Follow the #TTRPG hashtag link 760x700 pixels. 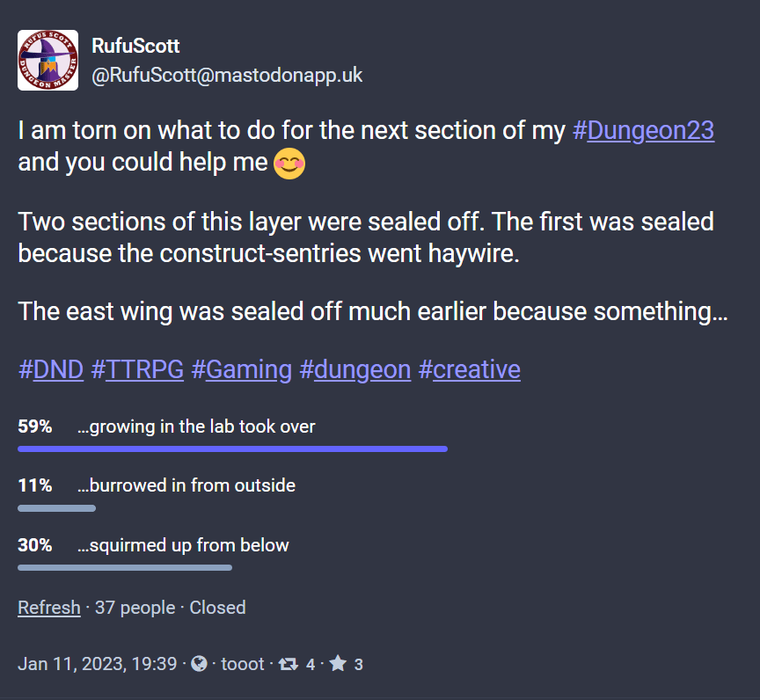click(137, 369)
